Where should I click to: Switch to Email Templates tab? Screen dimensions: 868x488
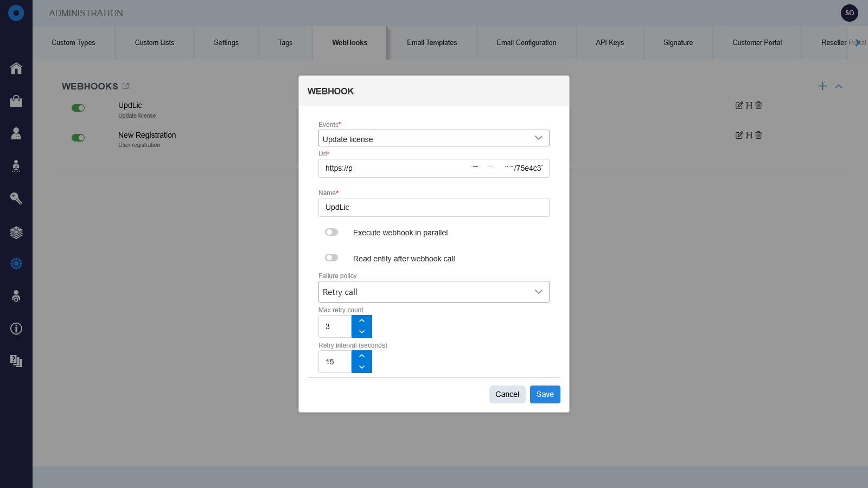tap(432, 42)
